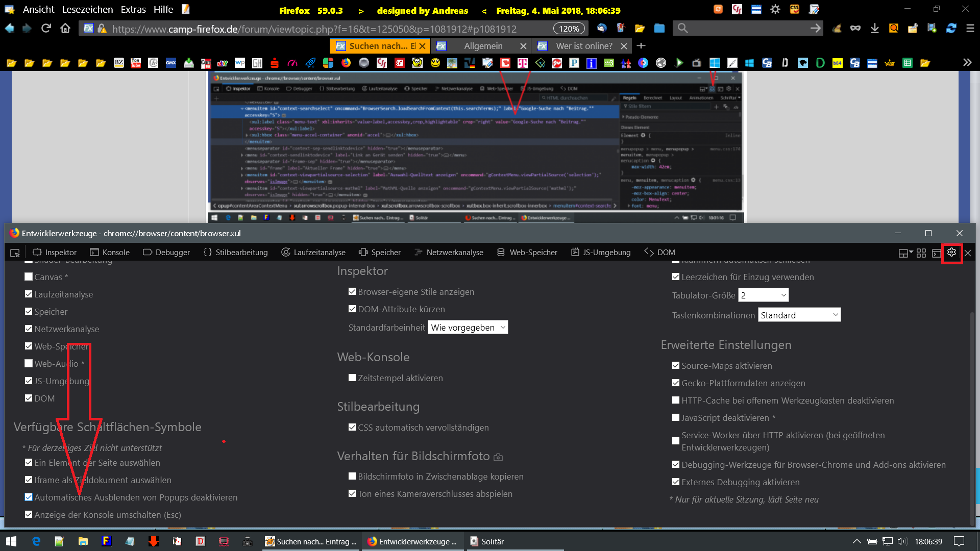
Task: Uncheck Source-Maps aktivieren
Action: click(x=676, y=366)
